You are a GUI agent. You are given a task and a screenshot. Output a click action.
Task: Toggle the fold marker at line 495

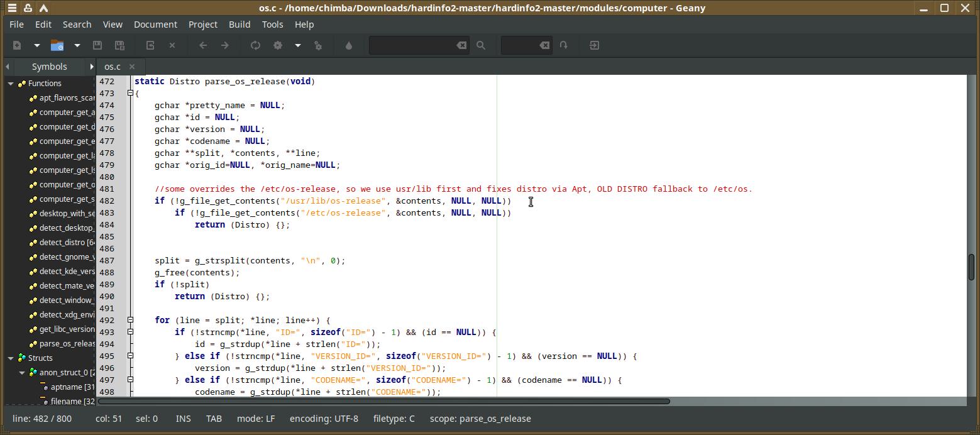tap(131, 356)
